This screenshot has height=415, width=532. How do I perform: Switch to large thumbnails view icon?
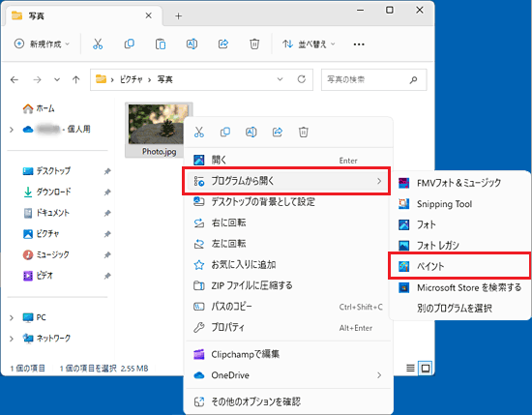(x=426, y=369)
